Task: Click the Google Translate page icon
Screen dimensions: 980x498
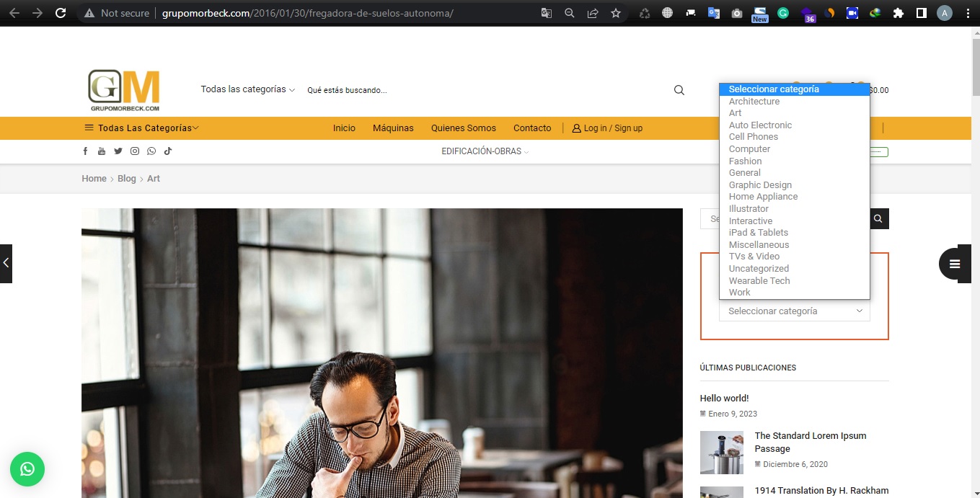Action: tap(547, 13)
